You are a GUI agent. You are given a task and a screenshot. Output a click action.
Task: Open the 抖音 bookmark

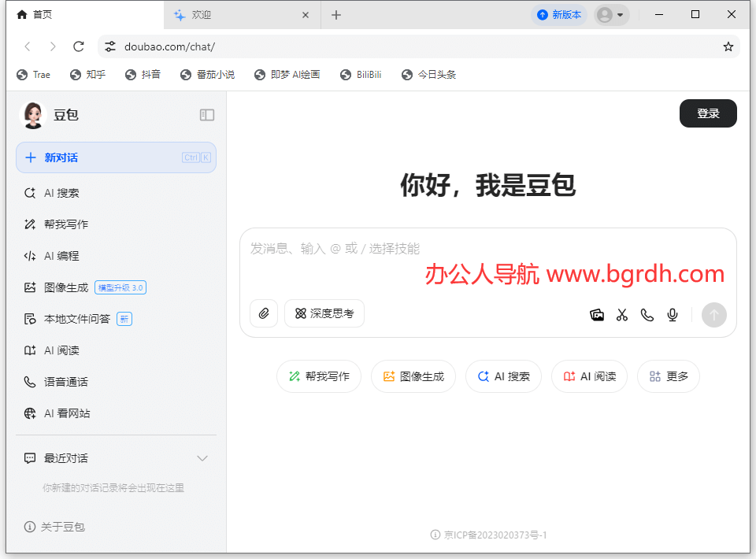tap(143, 75)
